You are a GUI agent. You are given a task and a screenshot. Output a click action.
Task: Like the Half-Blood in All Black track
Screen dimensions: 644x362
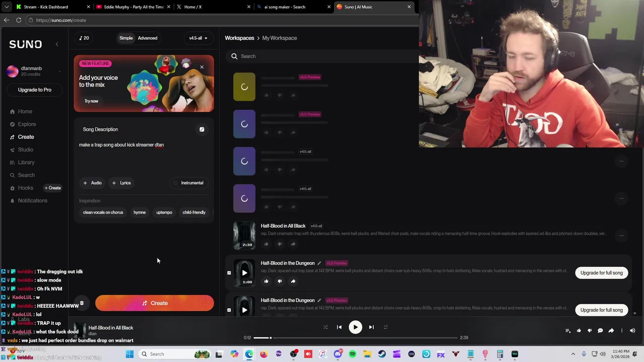tap(266, 244)
